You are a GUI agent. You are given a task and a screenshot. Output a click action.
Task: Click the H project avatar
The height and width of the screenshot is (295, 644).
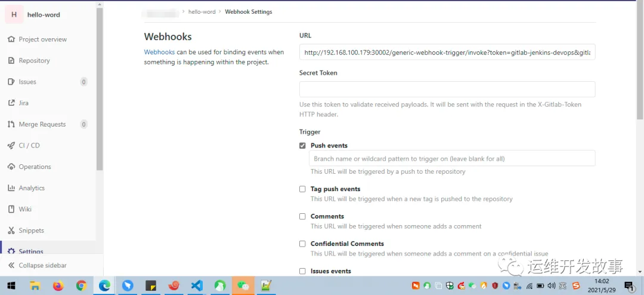point(14,14)
